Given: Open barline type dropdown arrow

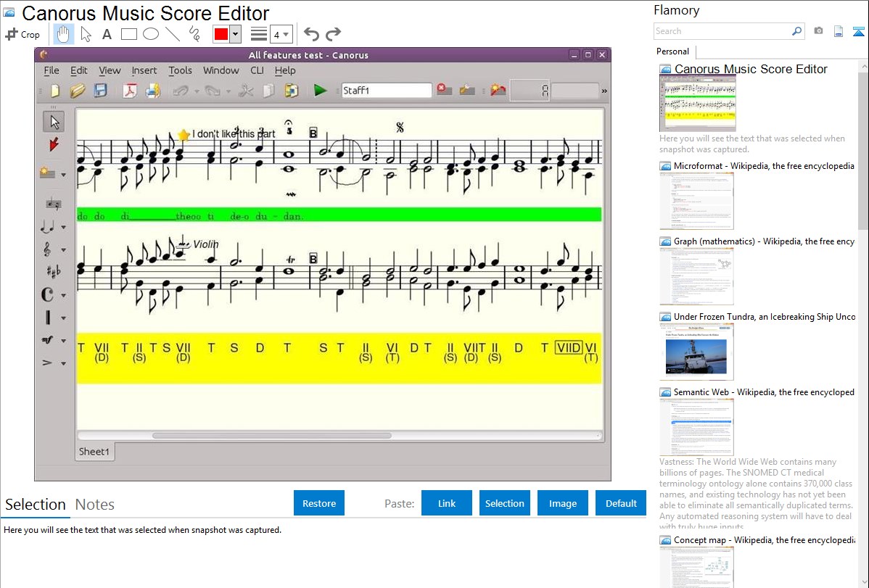Looking at the screenshot, I should (x=63, y=318).
